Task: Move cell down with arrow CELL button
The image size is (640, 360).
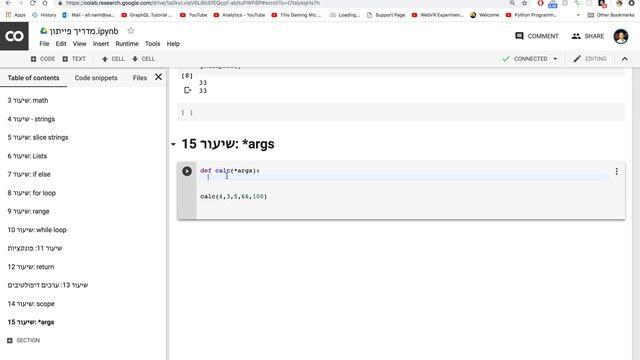Action: (143, 59)
